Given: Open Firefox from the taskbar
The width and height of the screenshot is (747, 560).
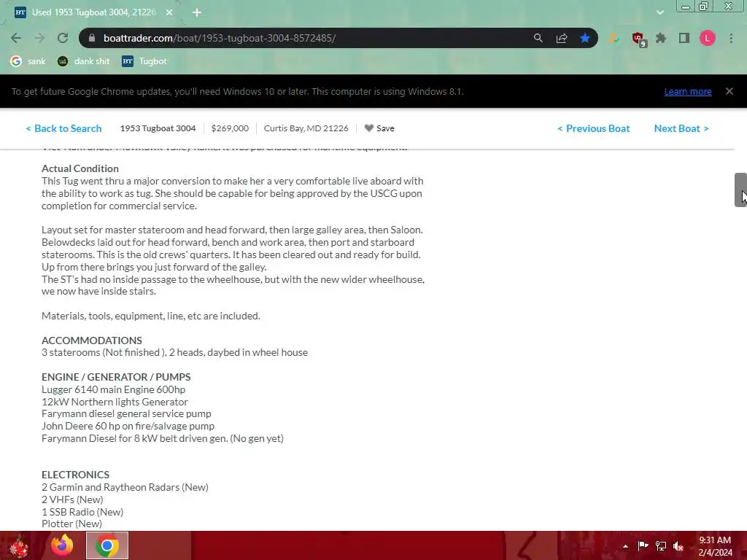Looking at the screenshot, I should pos(63,545).
